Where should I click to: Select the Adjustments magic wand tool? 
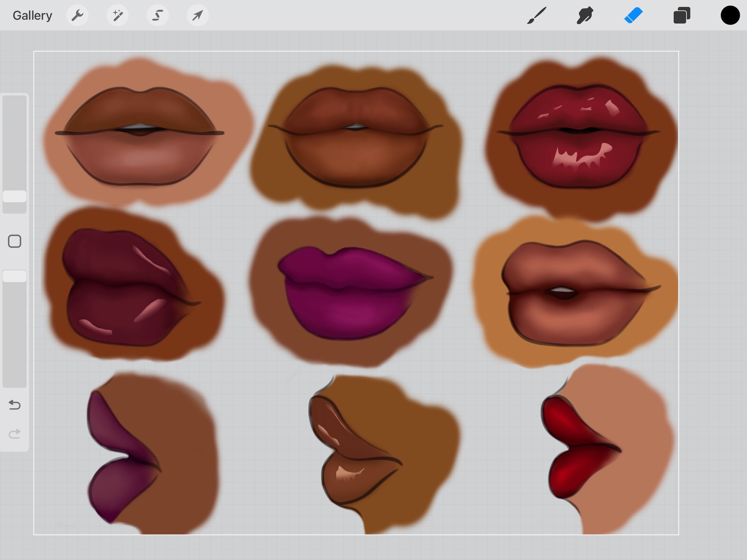(118, 15)
